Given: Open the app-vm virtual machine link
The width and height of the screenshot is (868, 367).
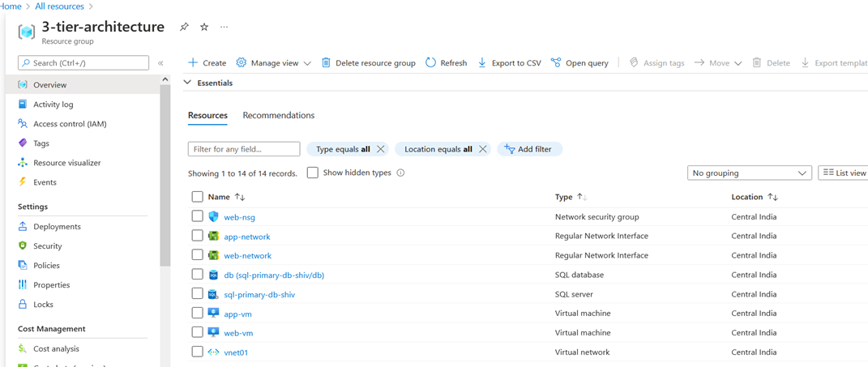Looking at the screenshot, I should (238, 314).
